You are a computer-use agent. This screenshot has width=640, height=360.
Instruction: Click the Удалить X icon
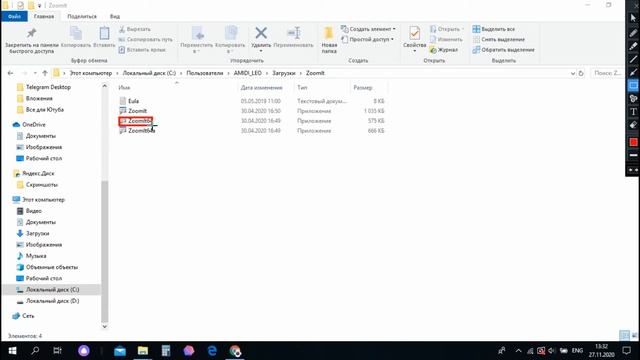click(x=261, y=33)
